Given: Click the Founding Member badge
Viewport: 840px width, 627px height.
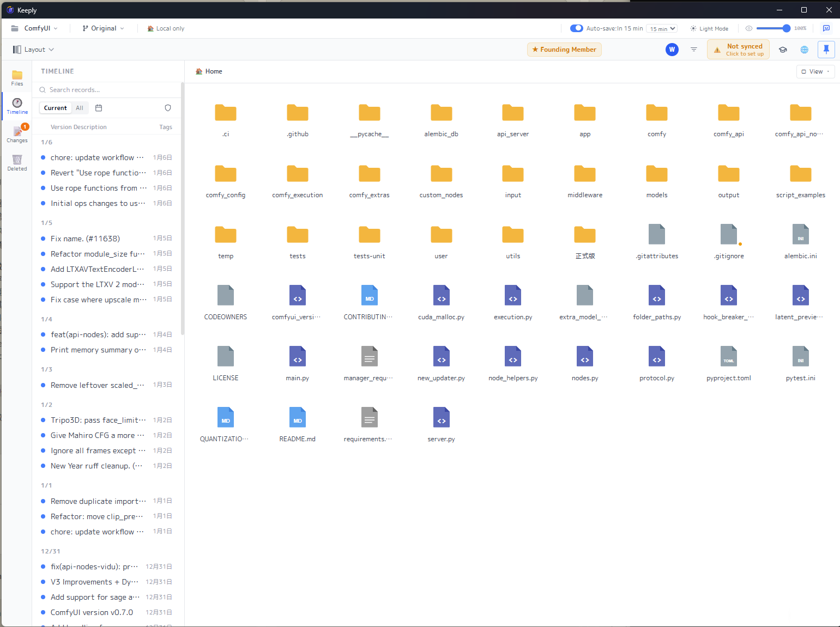Looking at the screenshot, I should point(564,50).
